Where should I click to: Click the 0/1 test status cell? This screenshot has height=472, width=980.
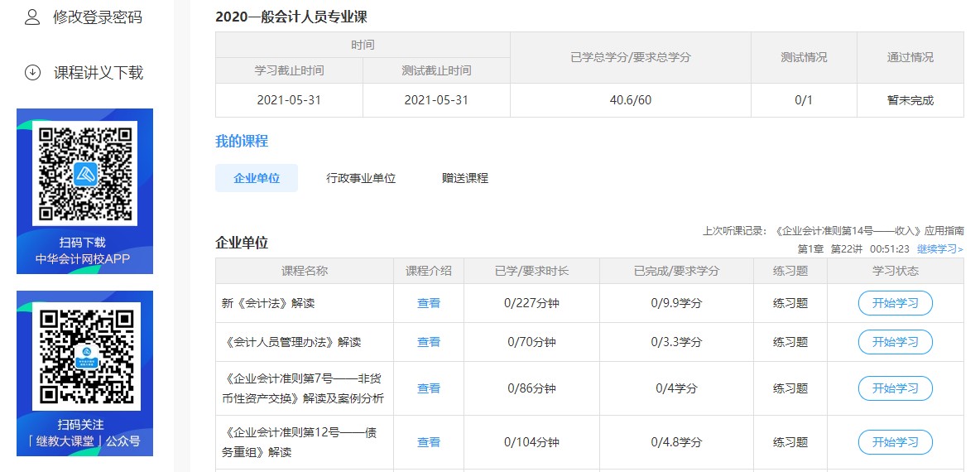804,100
